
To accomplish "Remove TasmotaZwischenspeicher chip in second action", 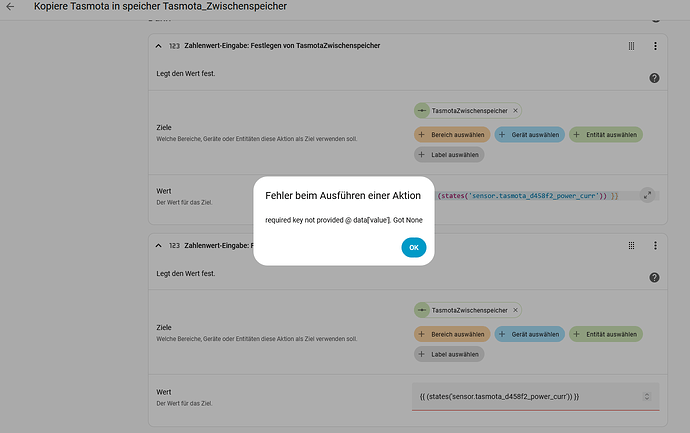I will pyautogui.click(x=515, y=311).
